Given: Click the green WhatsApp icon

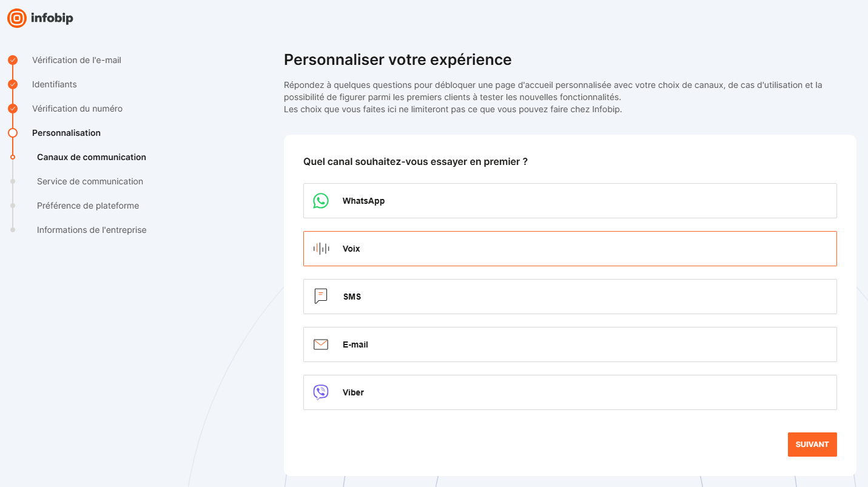Looking at the screenshot, I should (321, 201).
